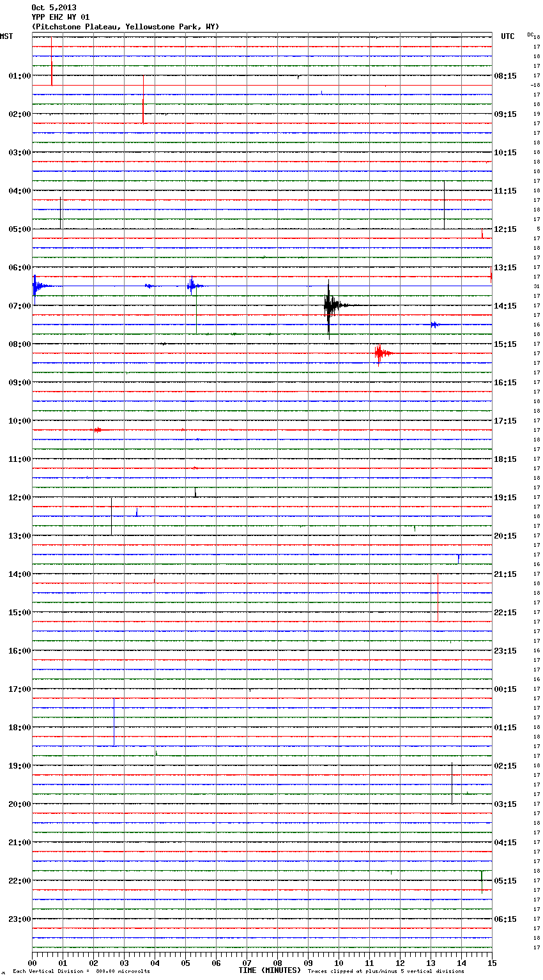543x980 pixels.
Task: Click the 23:15 UTC row label
Action: coord(505,651)
